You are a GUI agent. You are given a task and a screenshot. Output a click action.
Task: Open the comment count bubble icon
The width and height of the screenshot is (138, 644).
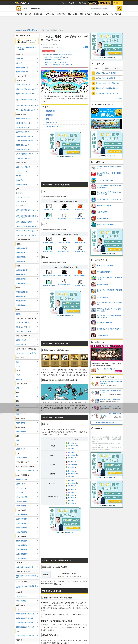pos(85,47)
